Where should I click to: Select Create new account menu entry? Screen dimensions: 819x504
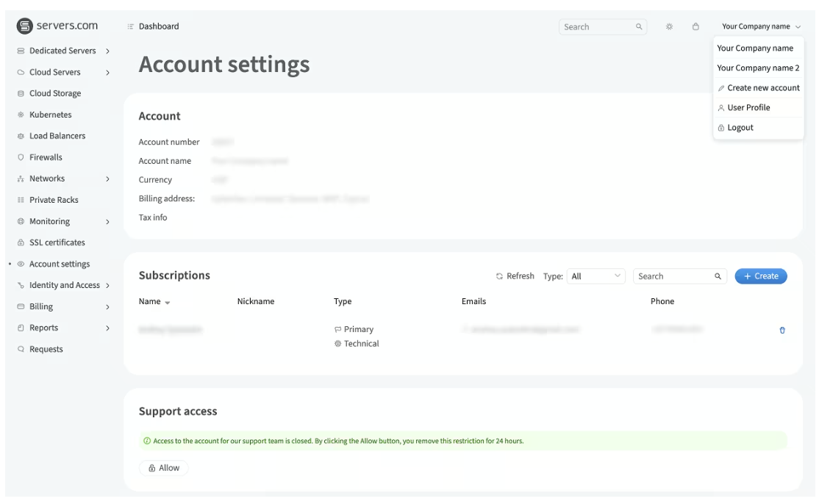(762, 88)
